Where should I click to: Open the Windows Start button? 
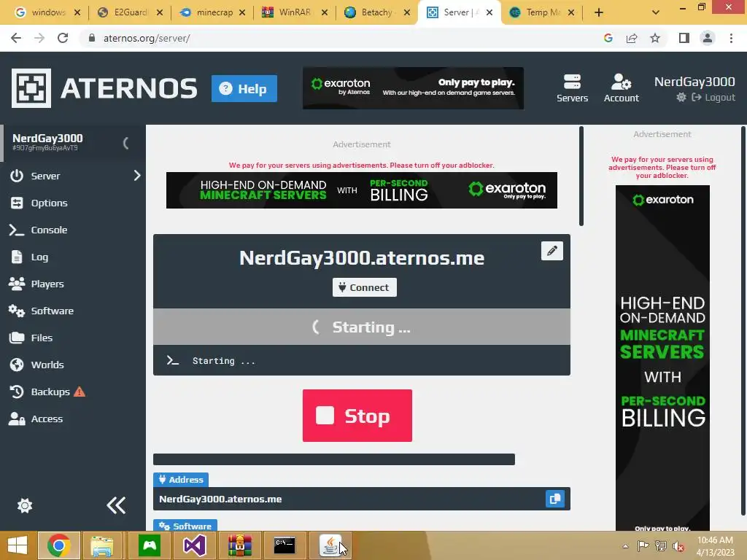[x=18, y=545]
